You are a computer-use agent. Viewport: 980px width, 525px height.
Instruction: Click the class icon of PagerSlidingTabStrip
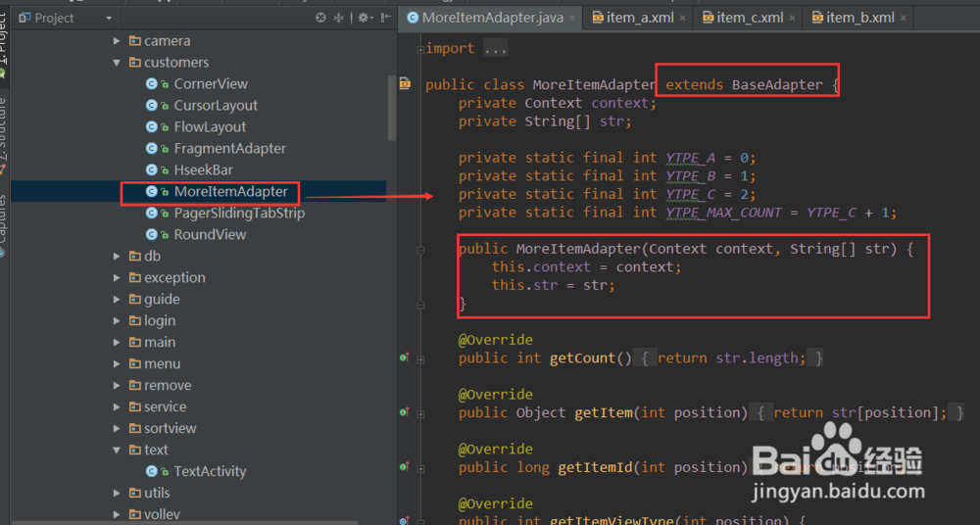click(151, 214)
